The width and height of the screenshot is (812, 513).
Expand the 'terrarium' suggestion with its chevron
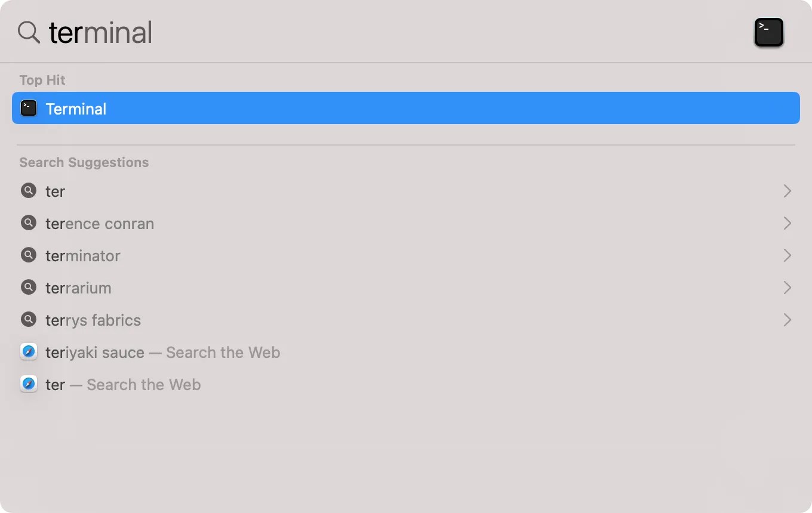pyautogui.click(x=787, y=287)
